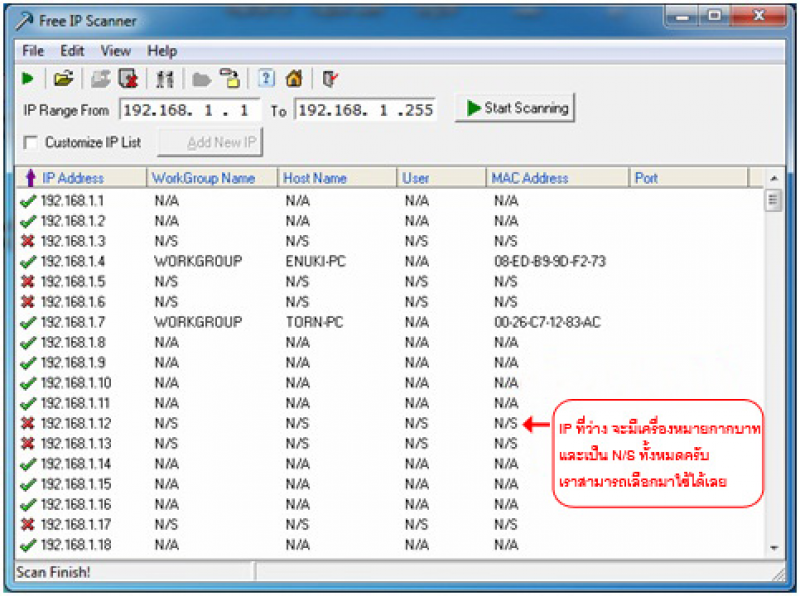Click the vertical scrollbar thumb
This screenshot has height=596, width=800.
pos(773,200)
